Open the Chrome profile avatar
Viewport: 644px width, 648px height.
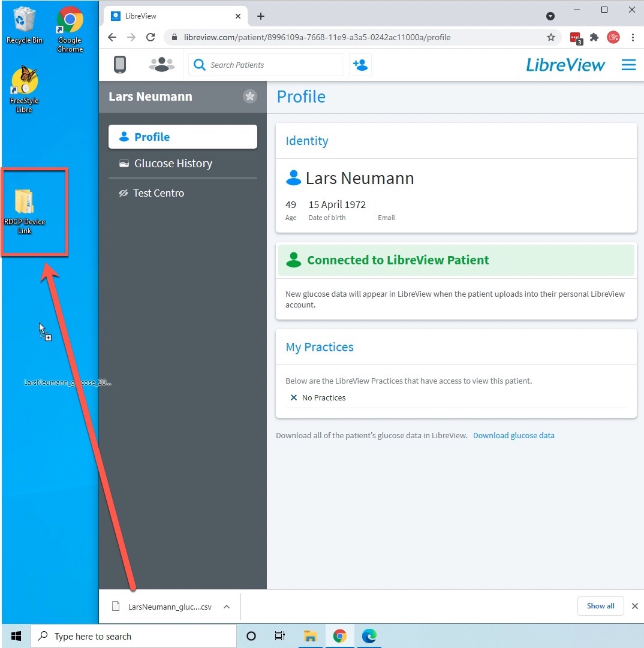click(613, 37)
